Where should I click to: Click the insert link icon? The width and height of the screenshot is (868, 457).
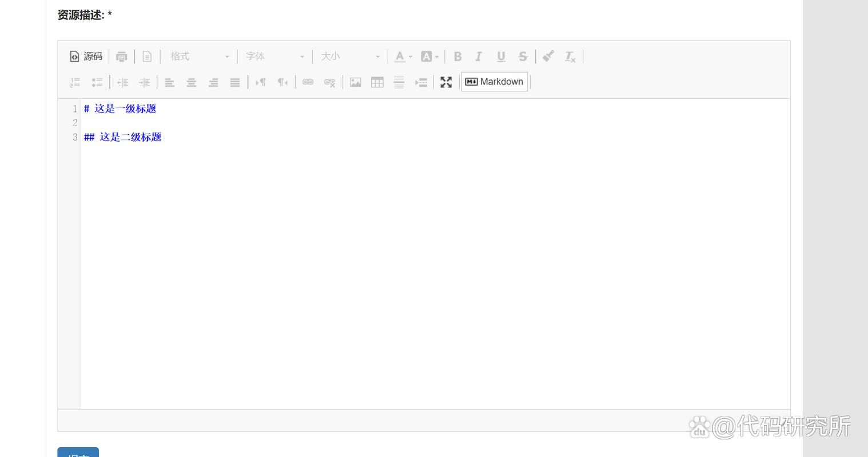(308, 82)
